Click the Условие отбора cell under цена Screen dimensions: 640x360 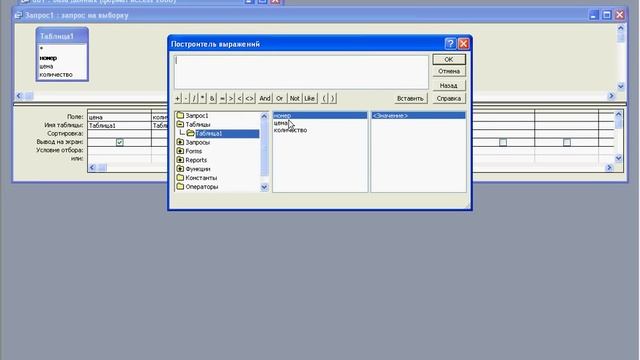point(119,150)
